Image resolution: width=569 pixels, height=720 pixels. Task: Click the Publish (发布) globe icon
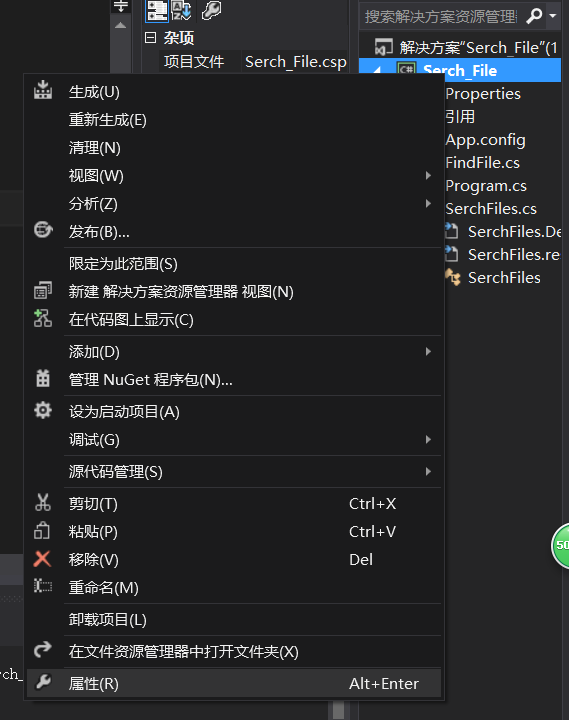click(43, 230)
